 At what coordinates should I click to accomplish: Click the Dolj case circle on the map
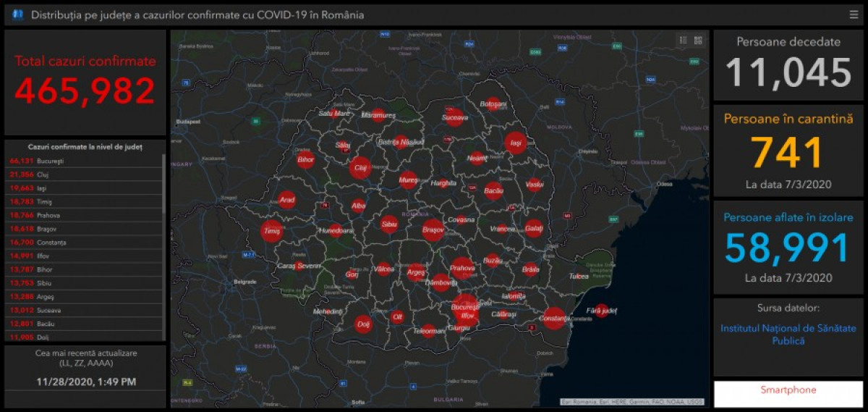click(363, 324)
